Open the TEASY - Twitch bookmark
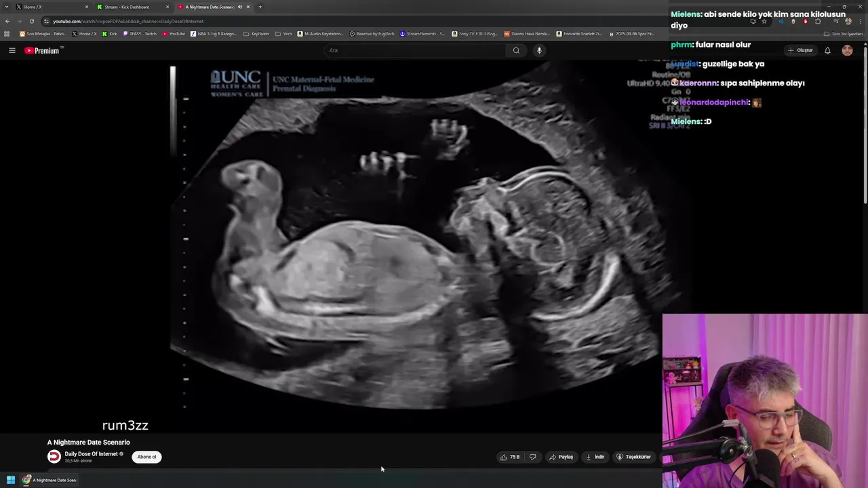Screen dimensions: 868x488 pos(140,34)
